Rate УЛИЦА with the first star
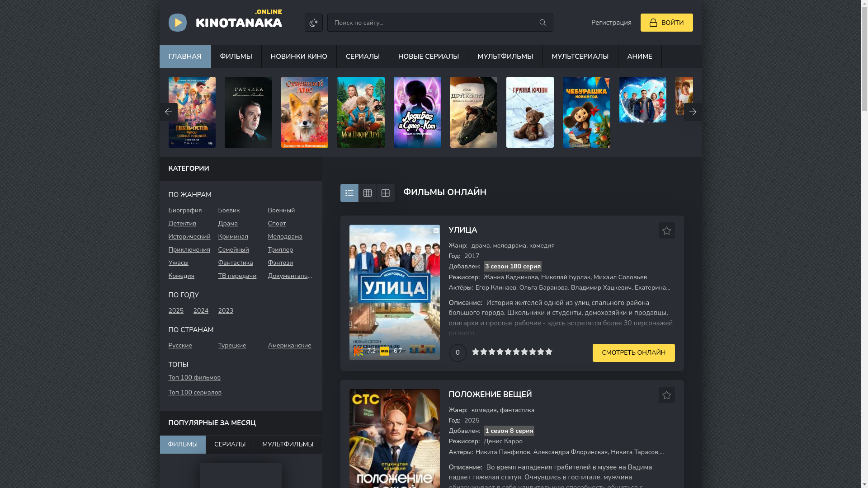Viewport: 868px width, 488px height. (x=476, y=352)
